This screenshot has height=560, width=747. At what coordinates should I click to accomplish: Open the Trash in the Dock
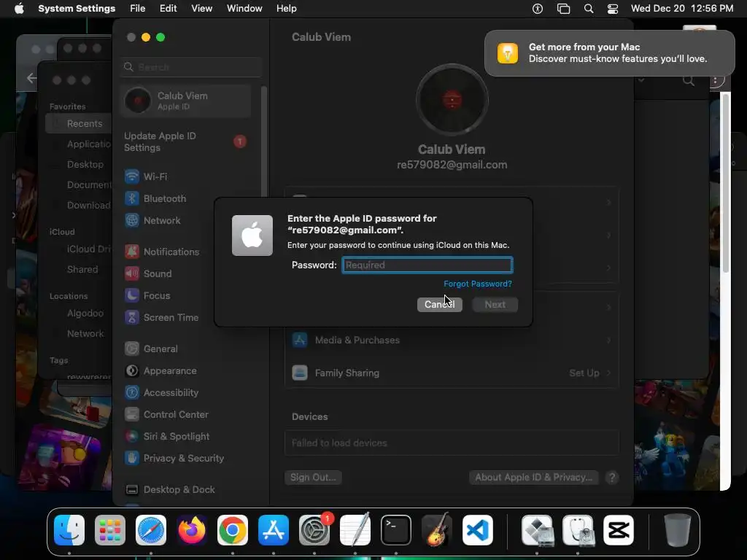pos(678,530)
